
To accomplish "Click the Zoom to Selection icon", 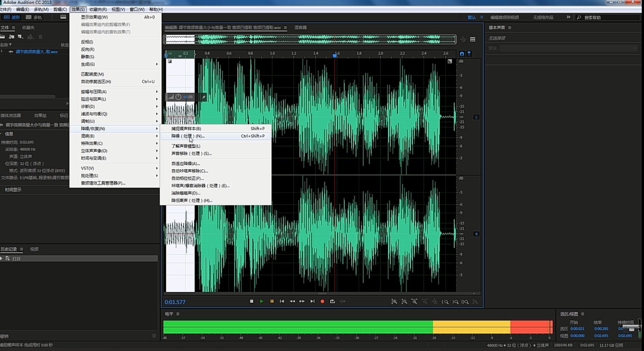I will coord(465,302).
